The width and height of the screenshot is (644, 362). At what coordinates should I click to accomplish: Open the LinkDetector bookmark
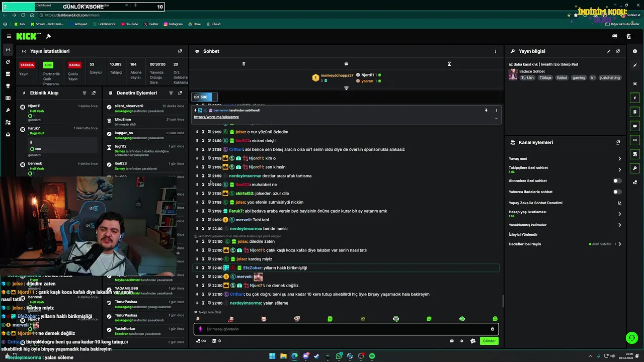click(104, 24)
